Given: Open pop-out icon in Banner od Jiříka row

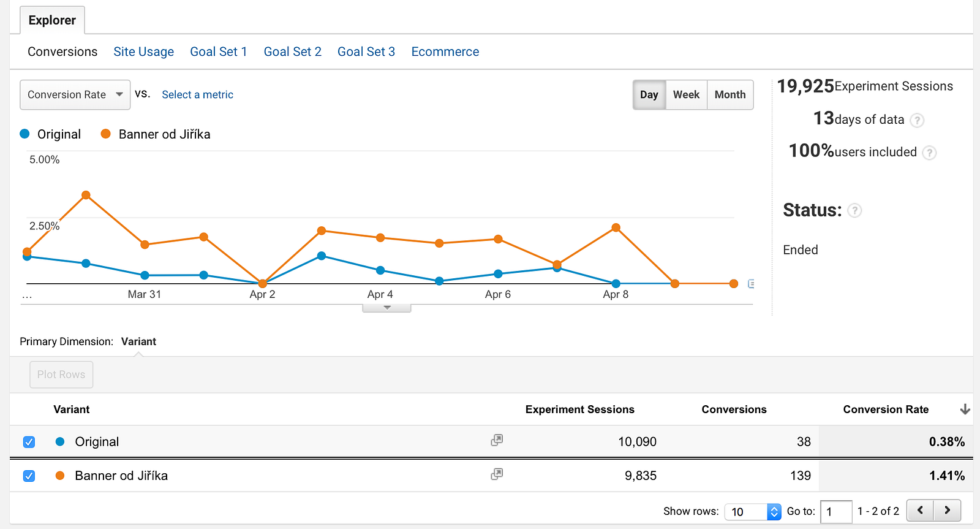Looking at the screenshot, I should point(497,474).
